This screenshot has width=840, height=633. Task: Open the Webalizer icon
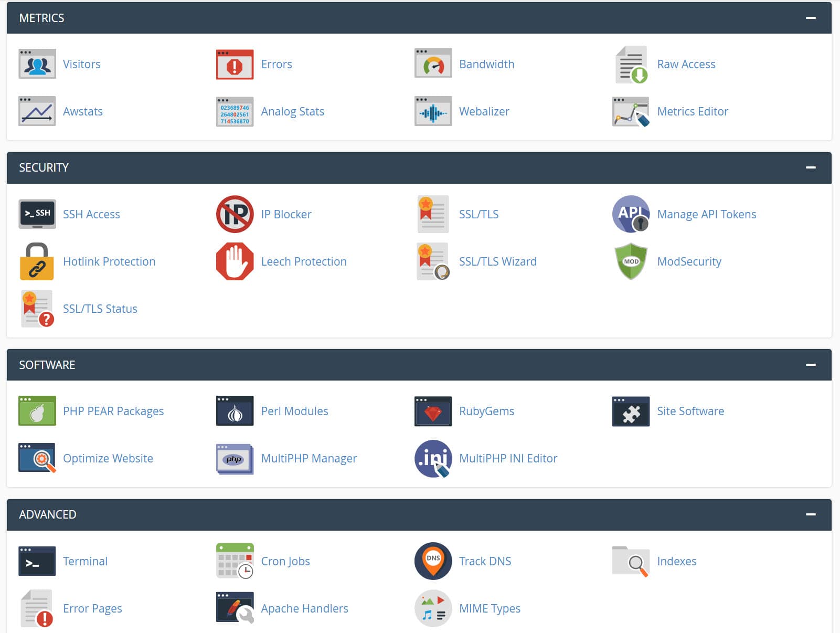click(x=432, y=111)
